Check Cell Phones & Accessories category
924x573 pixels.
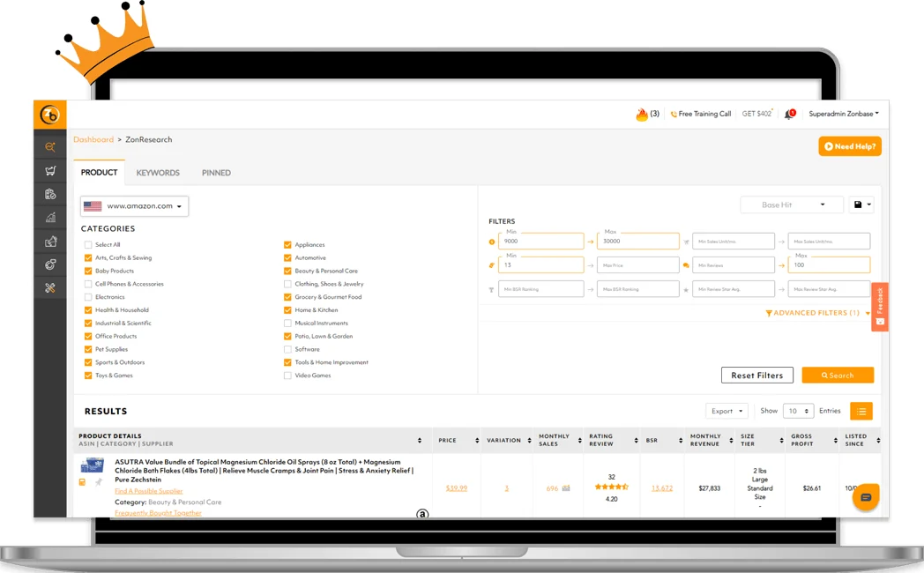tap(88, 284)
